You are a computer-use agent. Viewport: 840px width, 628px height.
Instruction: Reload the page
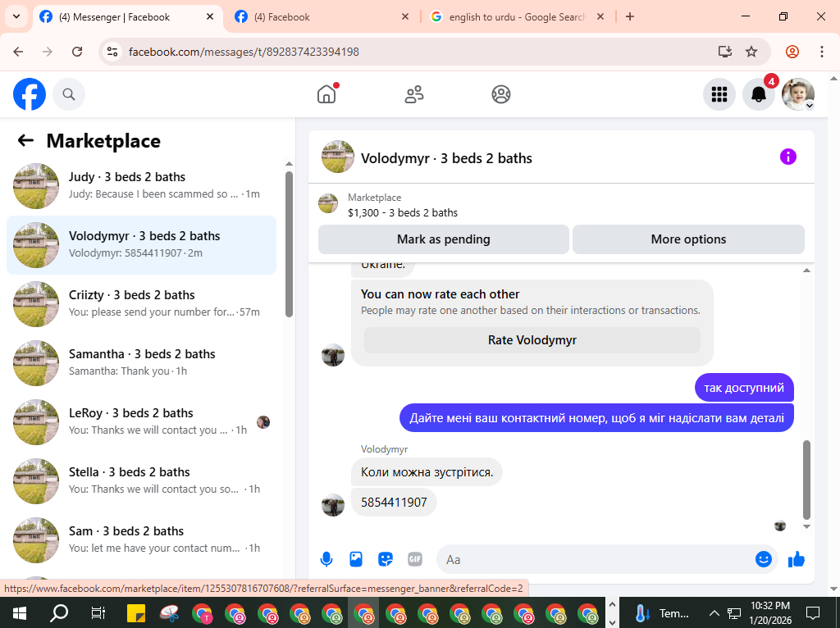tap(77, 52)
